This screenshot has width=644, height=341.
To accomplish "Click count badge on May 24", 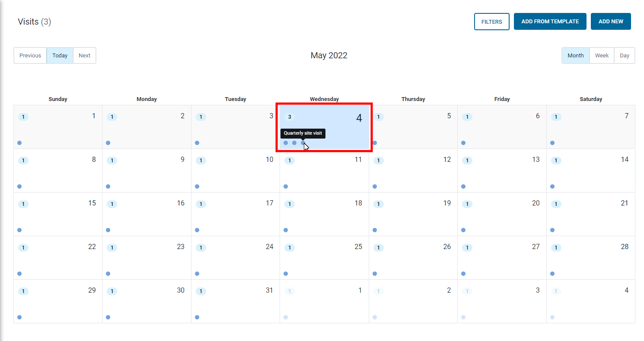I will (x=201, y=248).
